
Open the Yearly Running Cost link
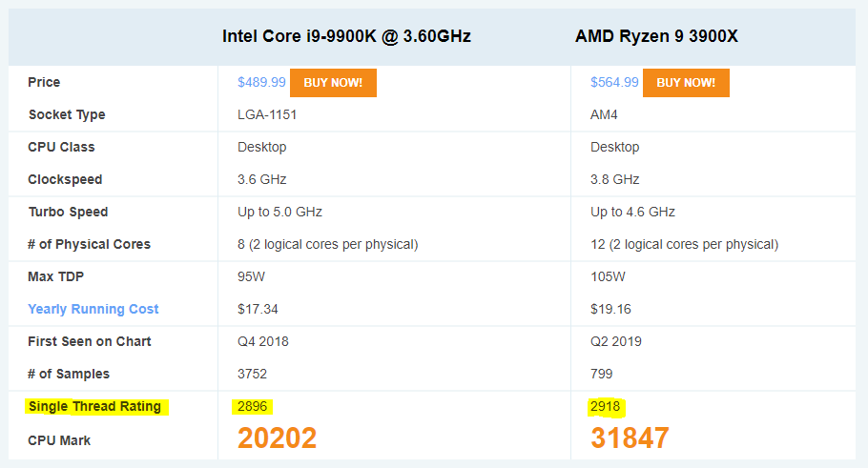93,309
